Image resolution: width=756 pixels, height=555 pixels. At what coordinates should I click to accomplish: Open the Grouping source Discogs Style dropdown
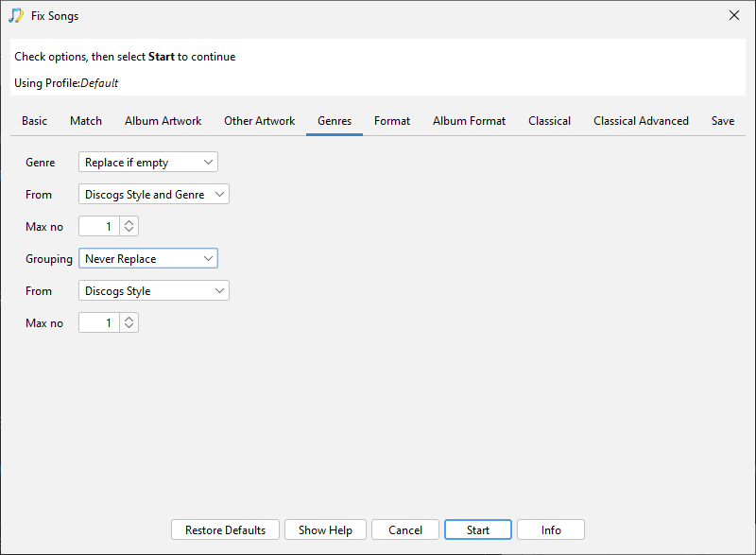point(154,291)
